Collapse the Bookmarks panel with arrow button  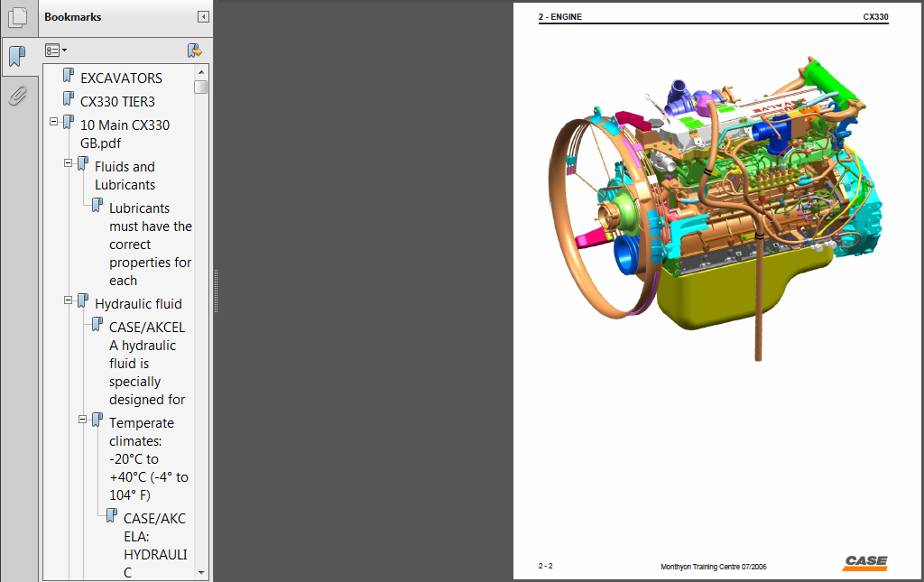pyautogui.click(x=203, y=17)
